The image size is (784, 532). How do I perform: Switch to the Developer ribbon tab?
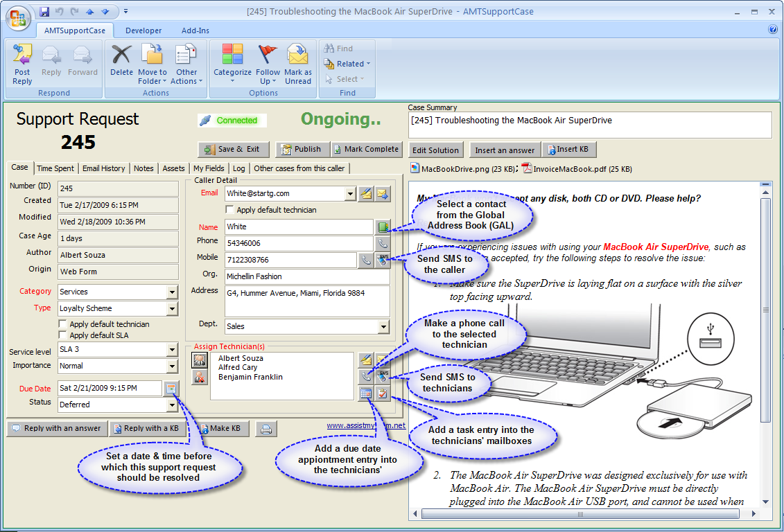[143, 30]
